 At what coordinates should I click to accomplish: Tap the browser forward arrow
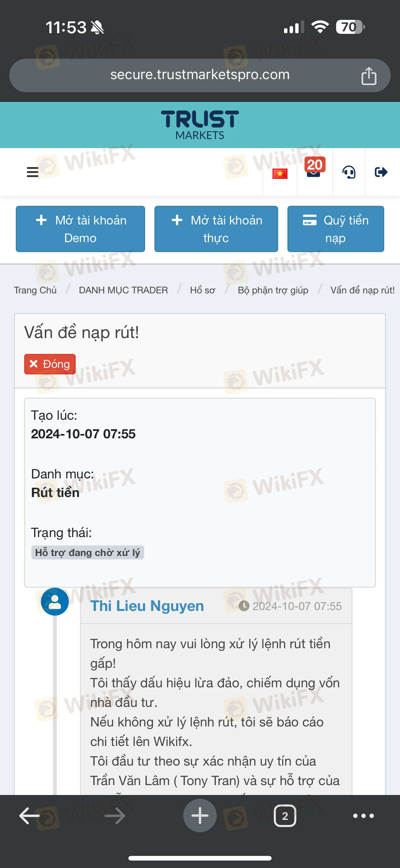pyautogui.click(x=115, y=816)
